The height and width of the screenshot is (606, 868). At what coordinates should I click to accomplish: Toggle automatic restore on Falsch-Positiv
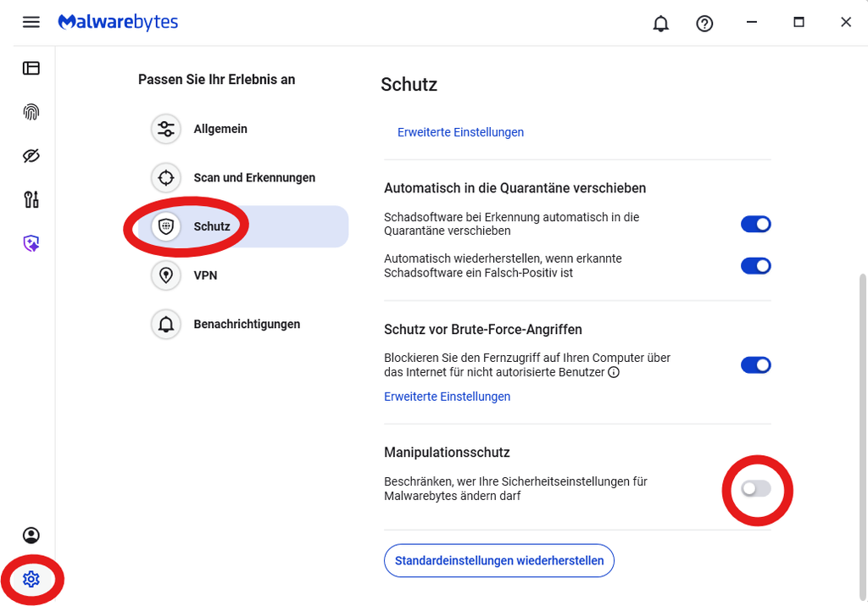pyautogui.click(x=755, y=265)
